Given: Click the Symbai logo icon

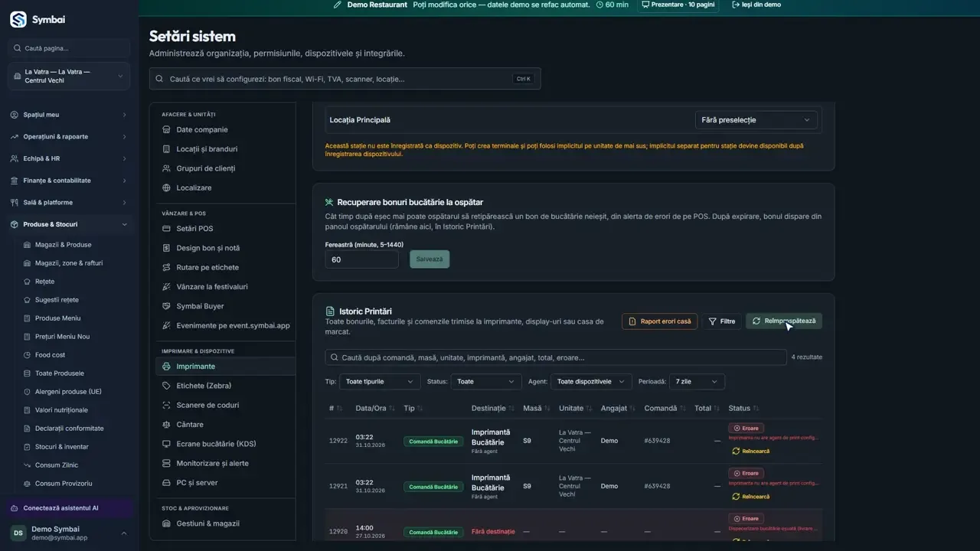Looking at the screenshot, I should 18,20.
